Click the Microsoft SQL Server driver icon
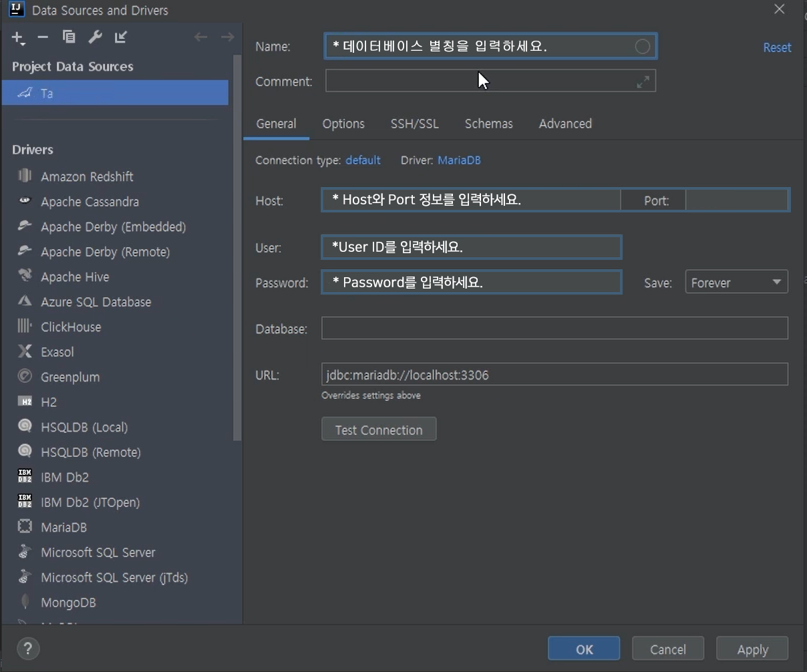 [25, 552]
